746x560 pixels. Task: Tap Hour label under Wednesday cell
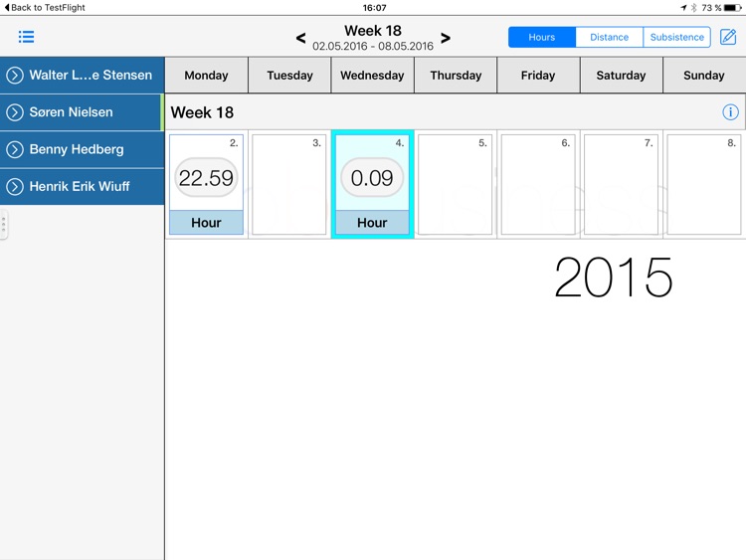tap(372, 222)
